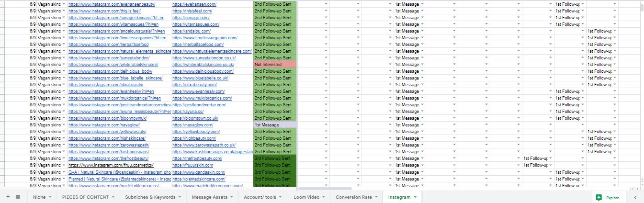Click the Explore star icon
Viewport: 644px width, 203px height.
click(599, 197)
